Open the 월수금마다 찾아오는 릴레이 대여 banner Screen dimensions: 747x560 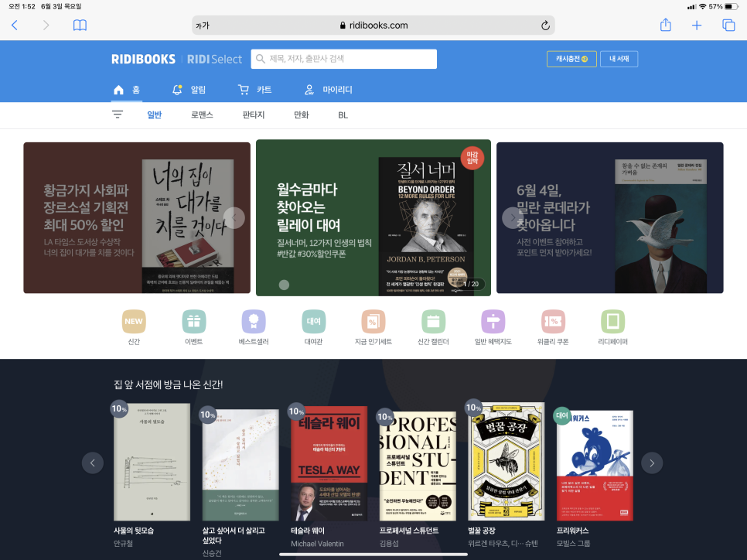[x=373, y=218]
